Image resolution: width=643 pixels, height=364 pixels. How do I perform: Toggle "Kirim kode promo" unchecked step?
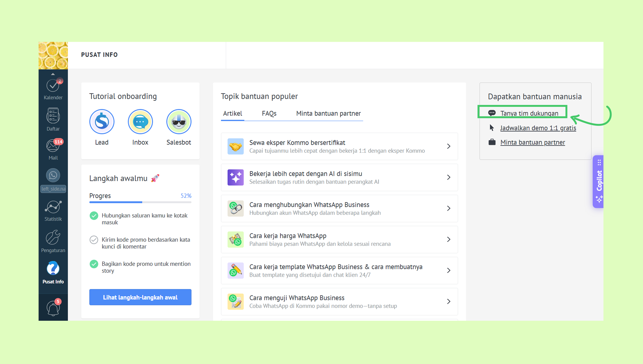(94, 240)
